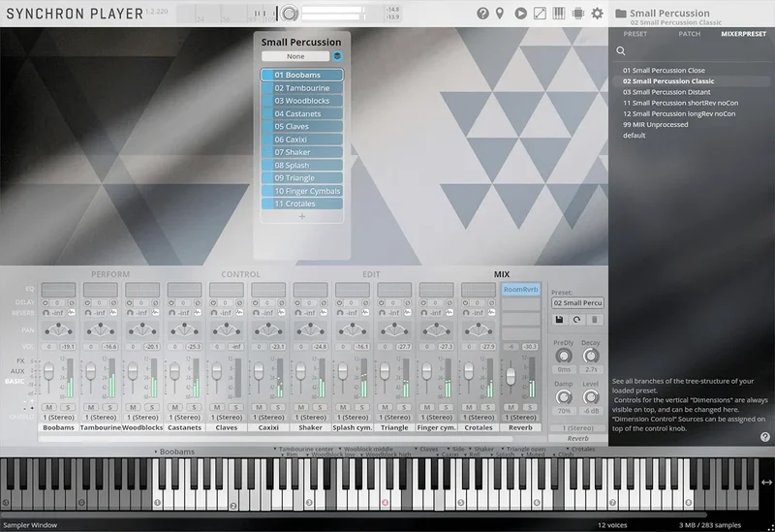This screenshot has width=775, height=532.
Task: Click the Tambourine channel reverb waveform icon
Action: click(x=113, y=312)
